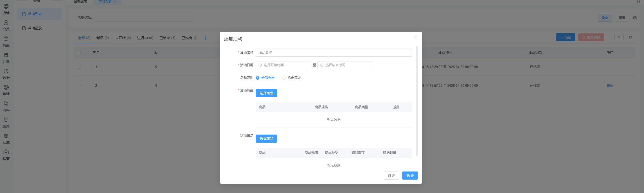Toggle the select-all checkbox in table header
Screen dimensions: 644x193
(79, 52)
